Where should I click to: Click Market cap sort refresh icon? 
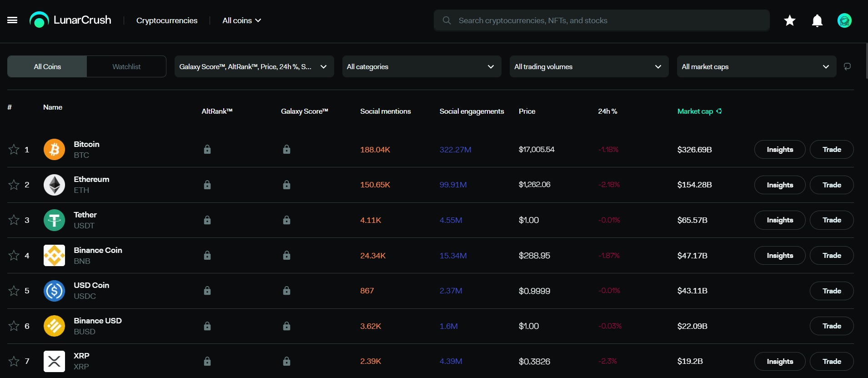point(719,111)
